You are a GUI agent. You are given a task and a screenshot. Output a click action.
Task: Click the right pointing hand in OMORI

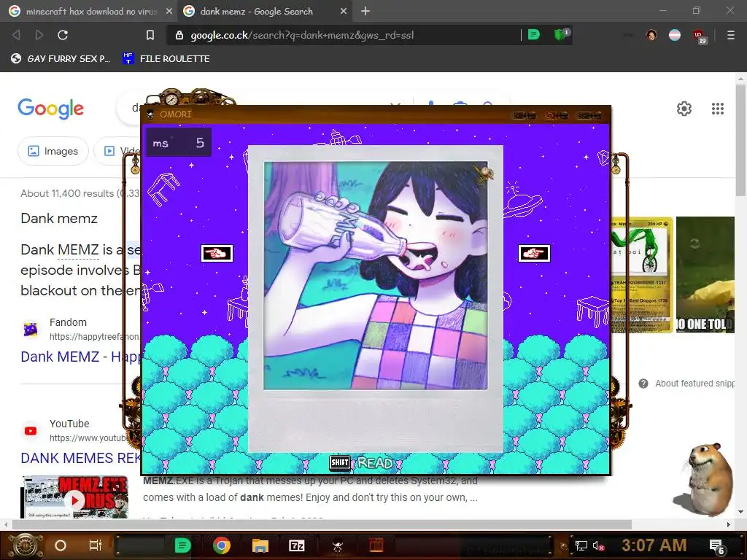533,253
